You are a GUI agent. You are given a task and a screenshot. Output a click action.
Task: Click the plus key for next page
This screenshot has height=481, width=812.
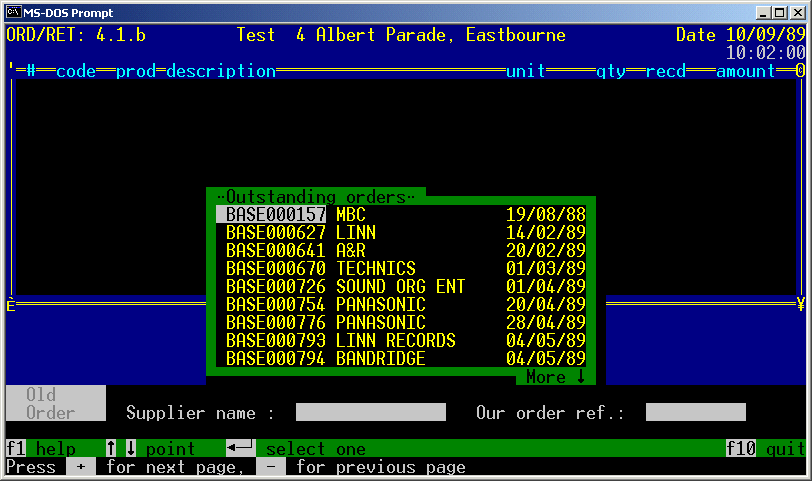[81, 467]
